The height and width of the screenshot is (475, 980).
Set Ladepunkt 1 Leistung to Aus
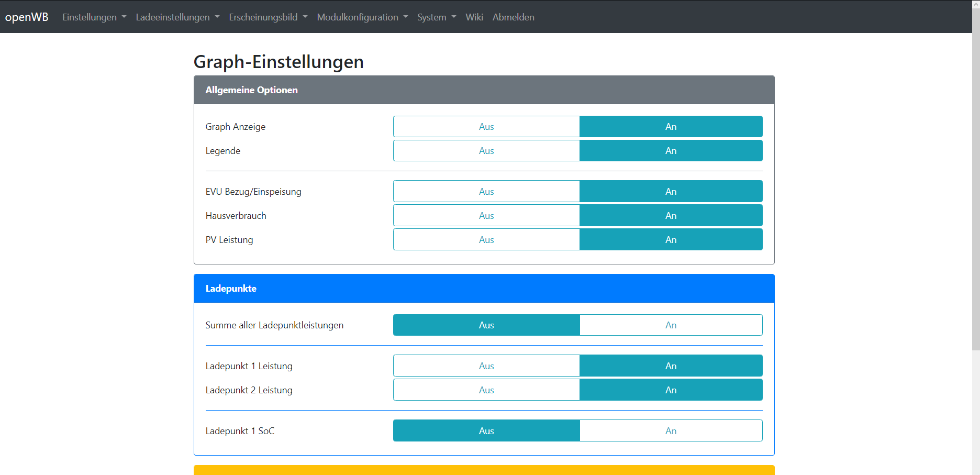[x=486, y=366]
